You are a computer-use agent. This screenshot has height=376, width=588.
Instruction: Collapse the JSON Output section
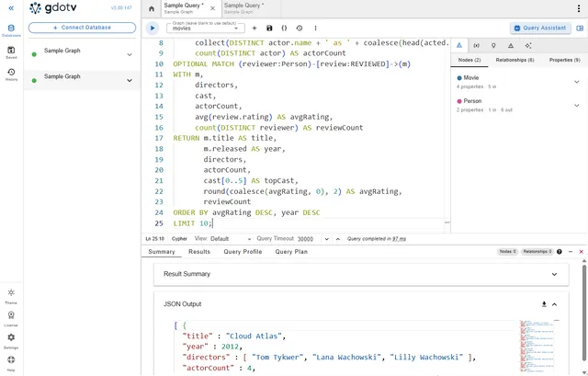click(x=554, y=304)
